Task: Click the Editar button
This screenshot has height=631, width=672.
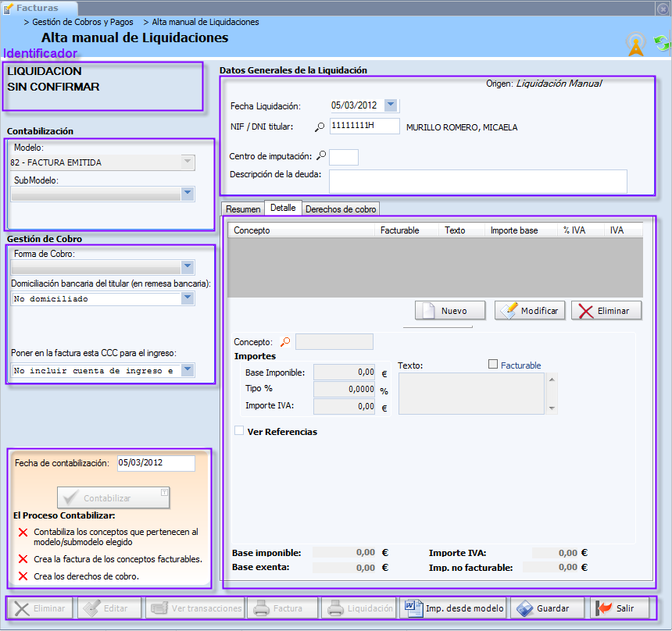Action: pyautogui.click(x=109, y=608)
